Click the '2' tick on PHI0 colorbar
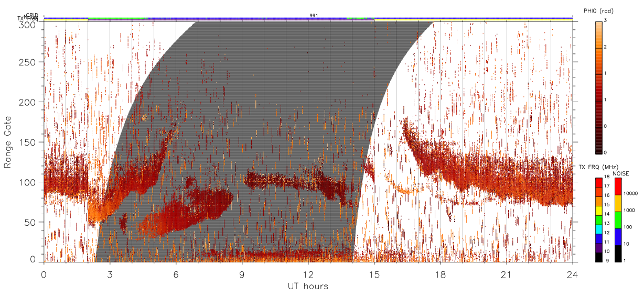 [x=606, y=47]
